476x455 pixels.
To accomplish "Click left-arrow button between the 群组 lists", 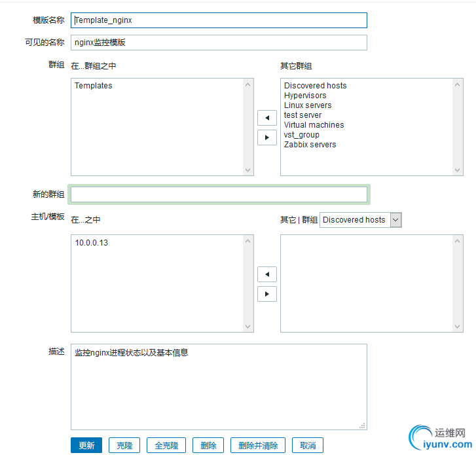I will [x=267, y=118].
